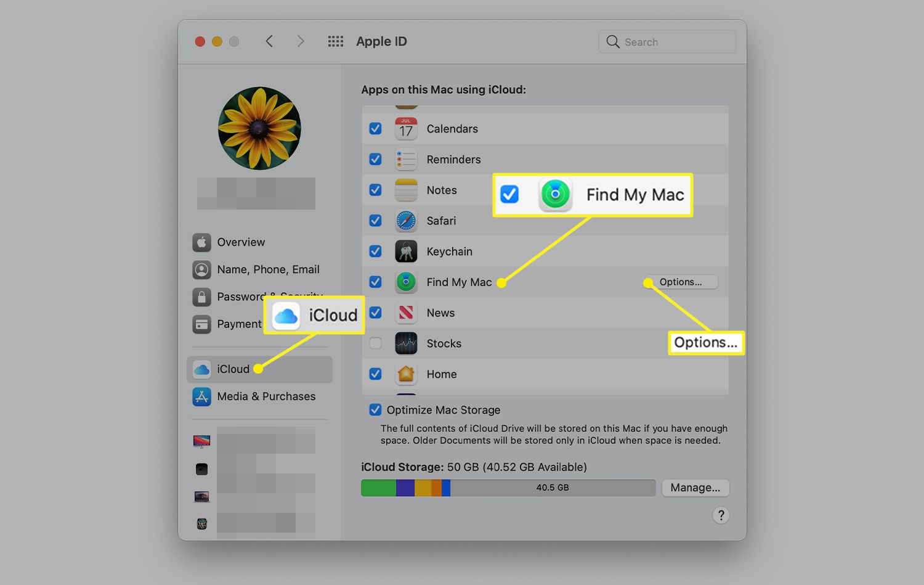Select the Apple TV device icon
Image resolution: width=924 pixels, height=585 pixels.
(x=201, y=469)
